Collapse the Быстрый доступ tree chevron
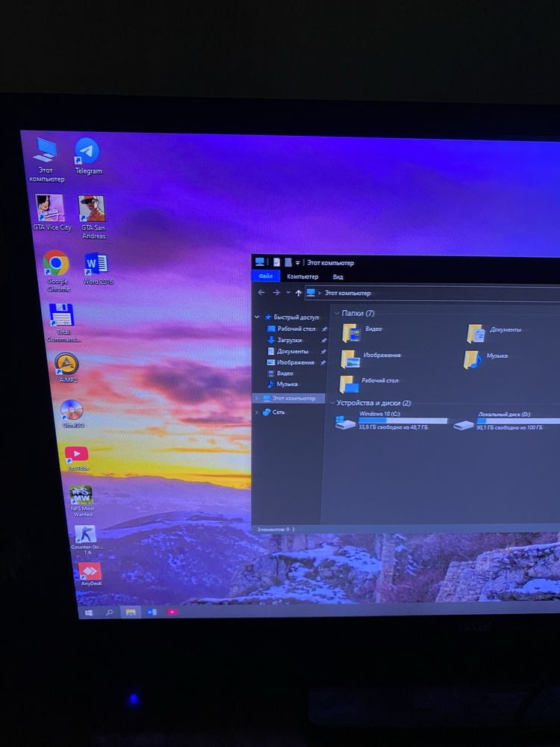Image resolution: width=560 pixels, height=747 pixels. pyautogui.click(x=257, y=317)
